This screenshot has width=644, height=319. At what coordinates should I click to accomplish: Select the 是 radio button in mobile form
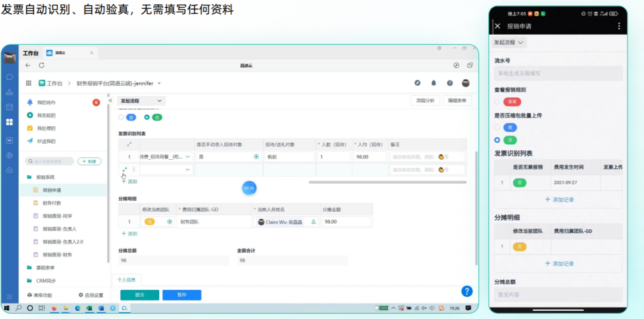point(497,127)
